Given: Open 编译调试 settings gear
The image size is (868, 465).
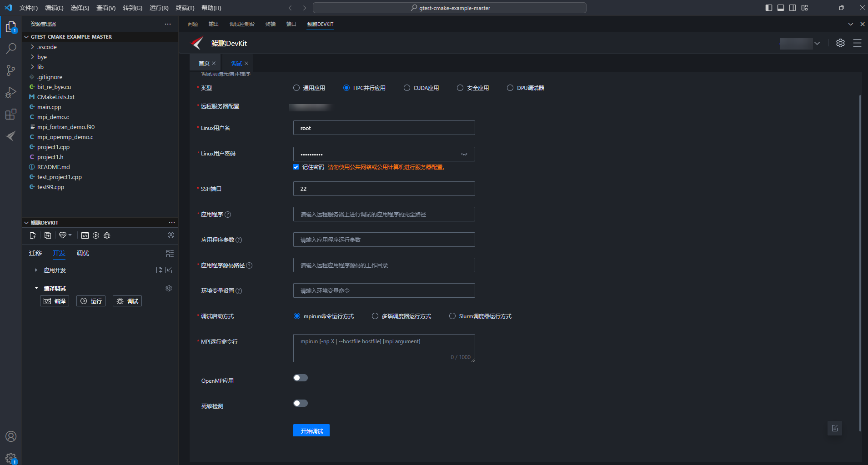Looking at the screenshot, I should click(169, 288).
